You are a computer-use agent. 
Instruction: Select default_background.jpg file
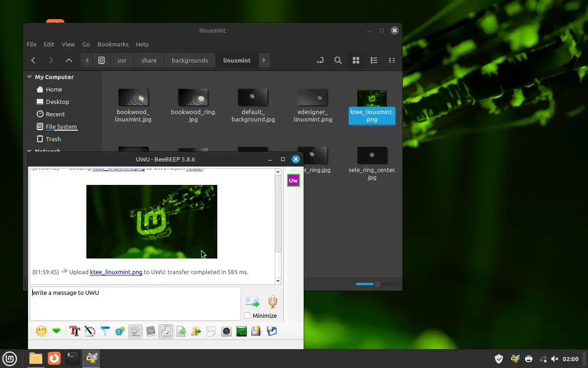[253, 105]
